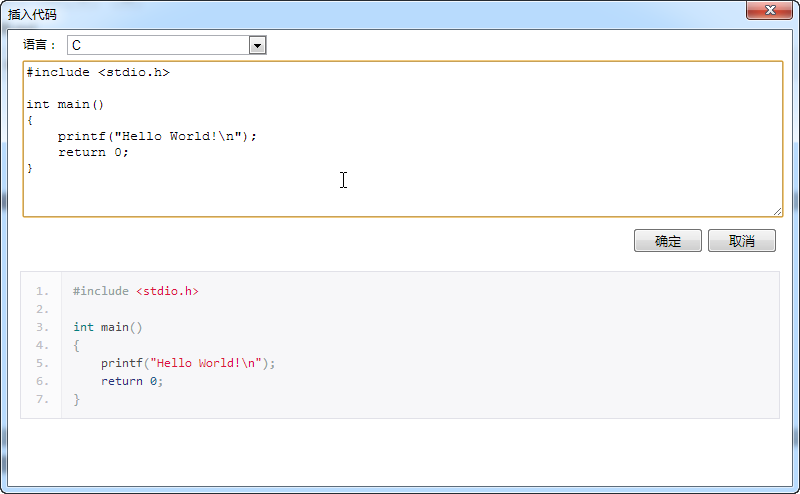Click 'int main()' in the preview pane
The height and width of the screenshot is (494, 800).
pyautogui.click(x=108, y=327)
